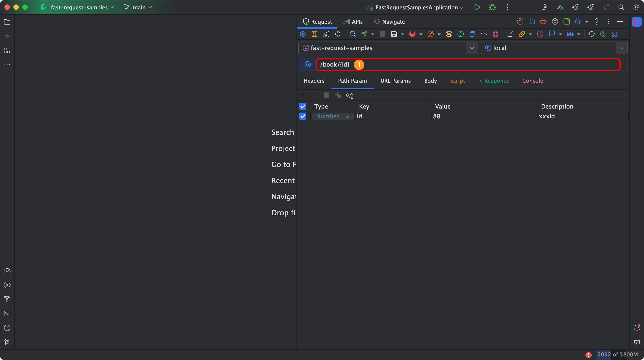Click the main git branch selector
The width and height of the screenshot is (644, 360).
tap(138, 8)
